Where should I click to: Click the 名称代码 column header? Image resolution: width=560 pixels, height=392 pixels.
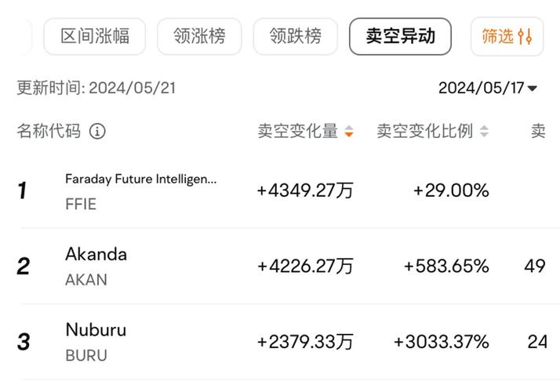click(49, 132)
